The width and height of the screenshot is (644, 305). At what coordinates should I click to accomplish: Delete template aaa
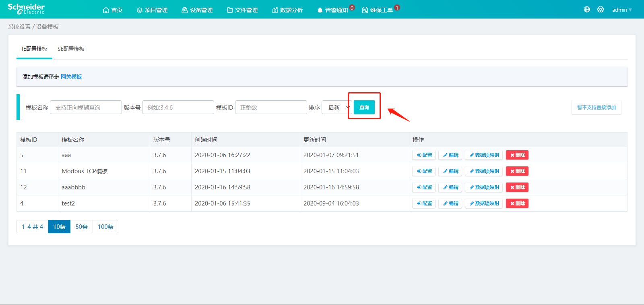(517, 155)
